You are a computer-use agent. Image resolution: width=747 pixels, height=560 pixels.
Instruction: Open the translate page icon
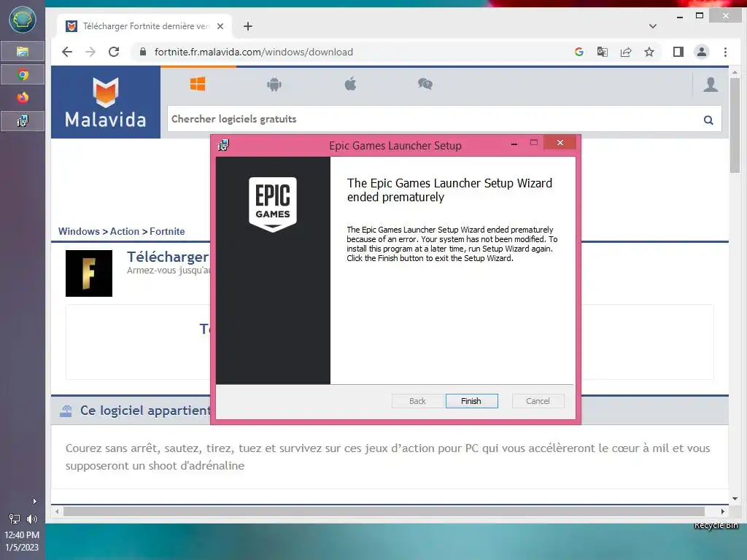(602, 52)
